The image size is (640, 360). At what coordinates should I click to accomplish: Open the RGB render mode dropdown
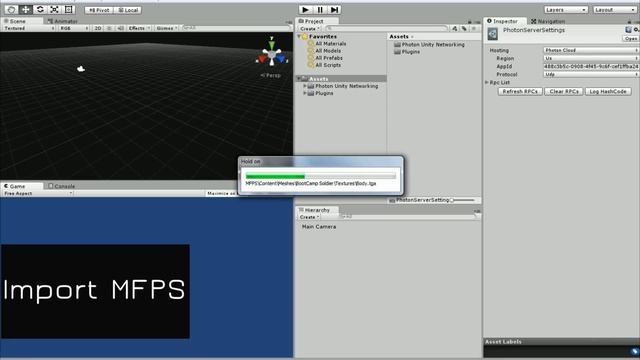(x=74, y=28)
